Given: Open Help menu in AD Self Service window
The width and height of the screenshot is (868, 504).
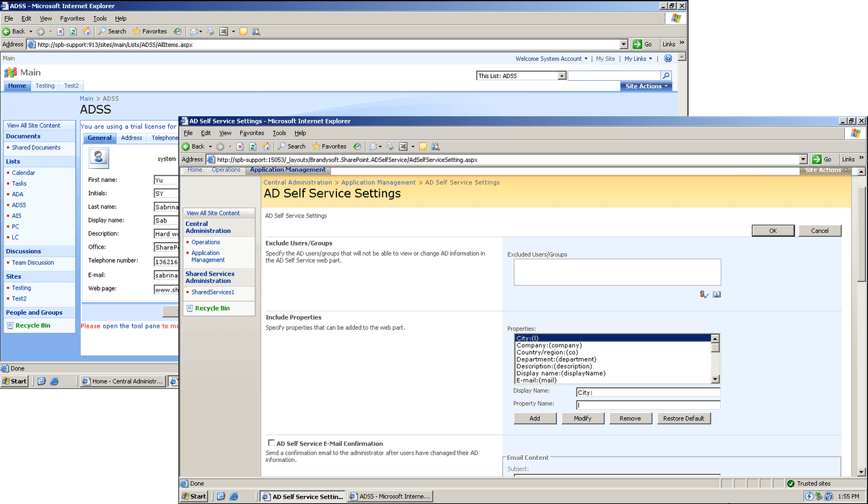Looking at the screenshot, I should (x=300, y=133).
